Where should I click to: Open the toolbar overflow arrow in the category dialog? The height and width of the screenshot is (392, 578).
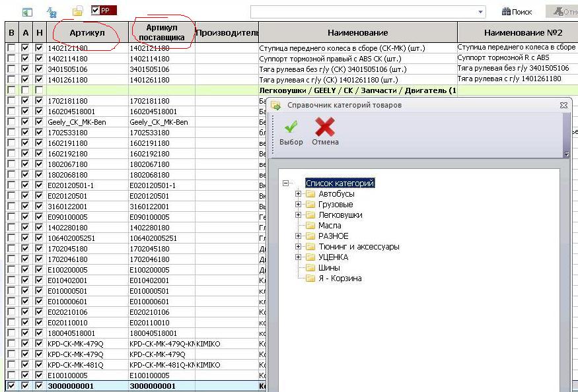point(567,154)
